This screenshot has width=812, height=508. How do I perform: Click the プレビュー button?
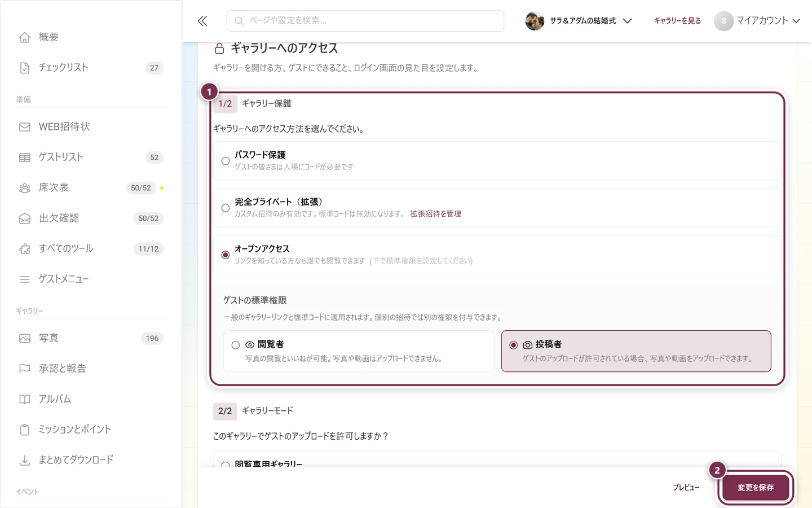tap(686, 488)
